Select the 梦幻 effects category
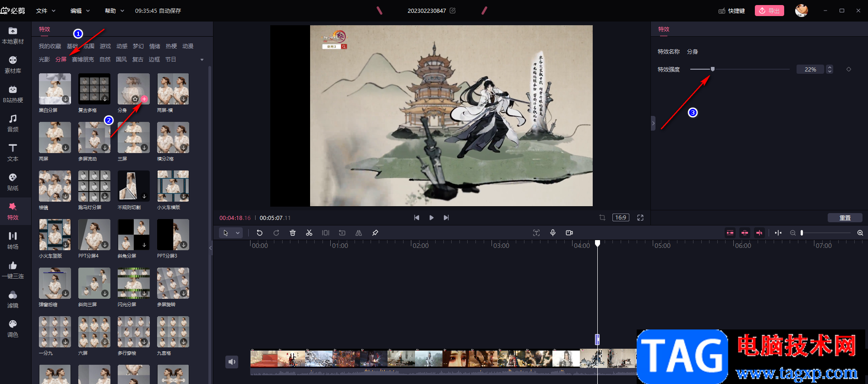The image size is (868, 384). (x=138, y=46)
